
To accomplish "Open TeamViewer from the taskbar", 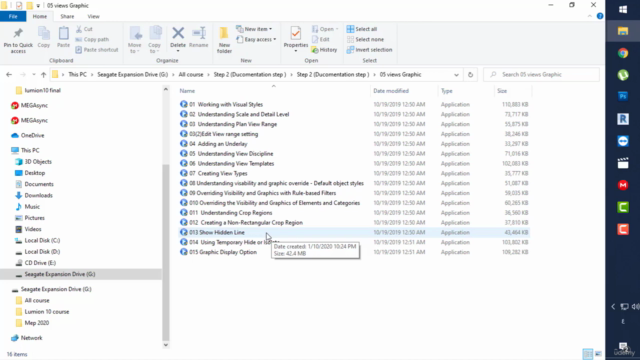I will coord(623,141).
